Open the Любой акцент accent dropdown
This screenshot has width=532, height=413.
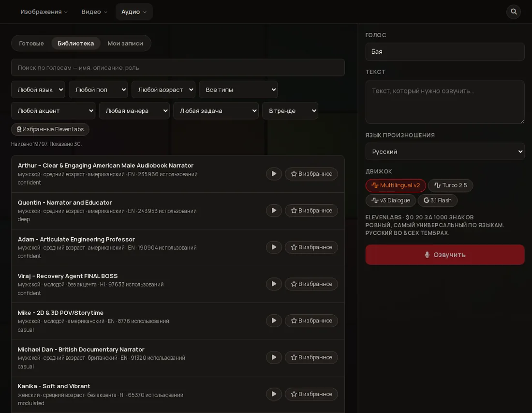53,111
